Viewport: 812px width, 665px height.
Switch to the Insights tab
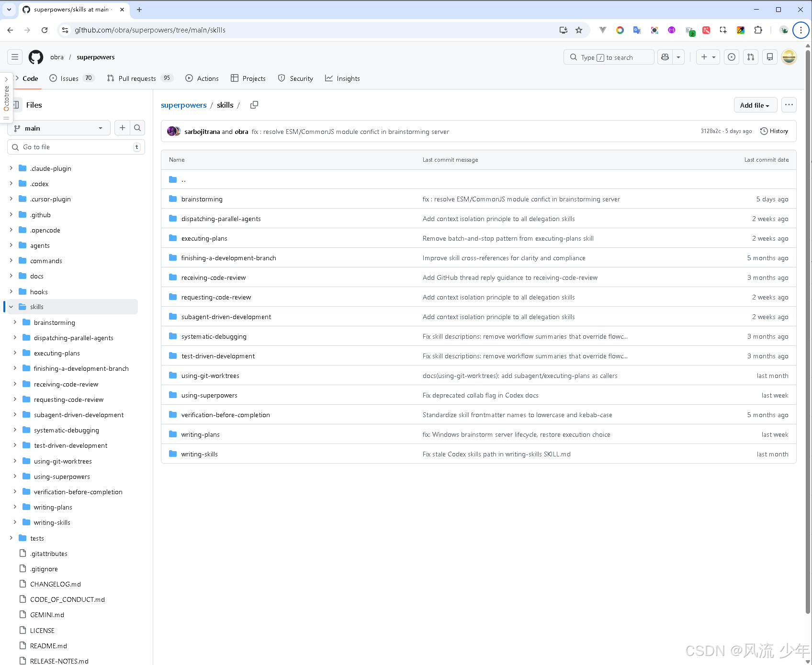[x=343, y=78]
